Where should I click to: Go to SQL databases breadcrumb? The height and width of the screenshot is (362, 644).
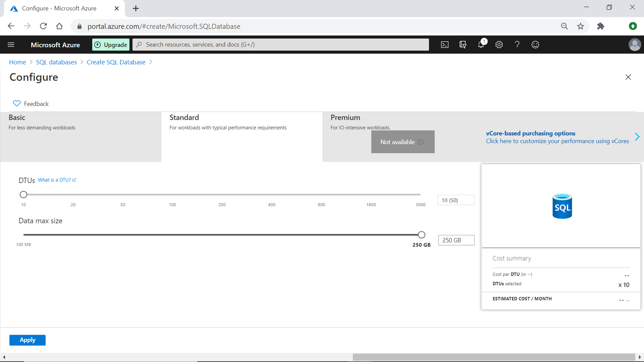click(56, 62)
